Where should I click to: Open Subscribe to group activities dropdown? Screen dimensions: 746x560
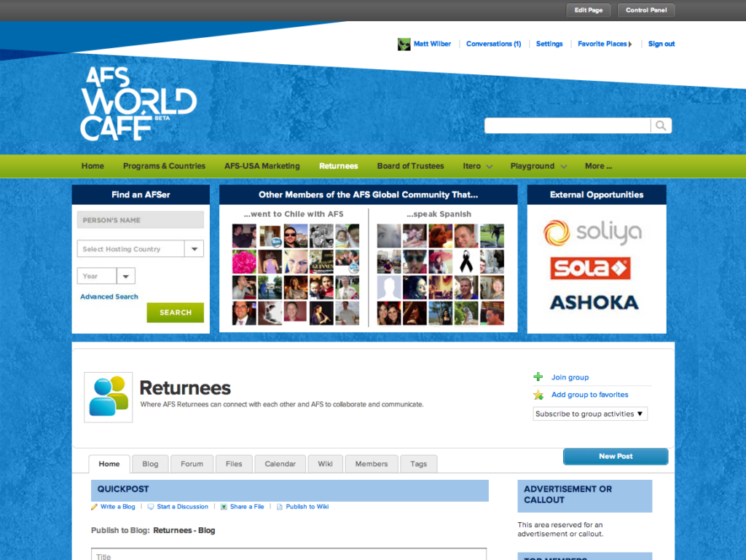pos(590,414)
